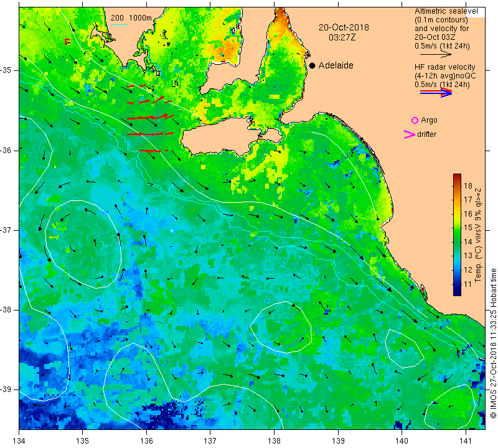
Task: Click the magenta drifter arrowhead legend symbol
Action: coord(410,134)
